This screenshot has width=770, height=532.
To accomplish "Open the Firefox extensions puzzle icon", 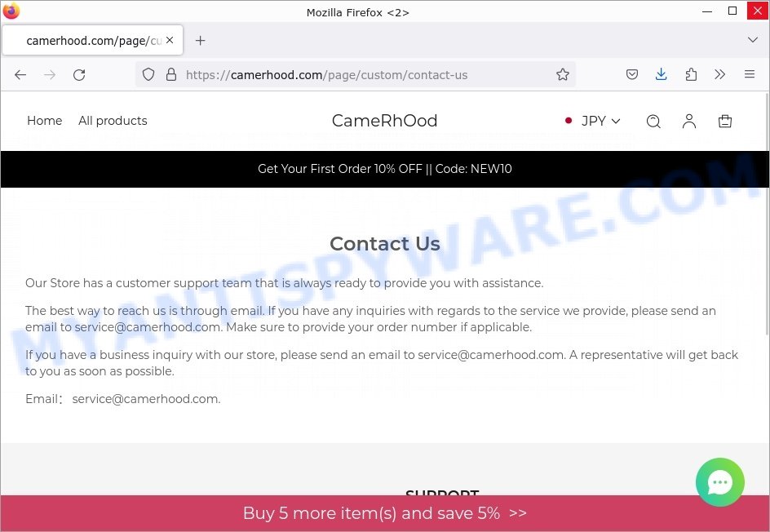I will click(691, 75).
